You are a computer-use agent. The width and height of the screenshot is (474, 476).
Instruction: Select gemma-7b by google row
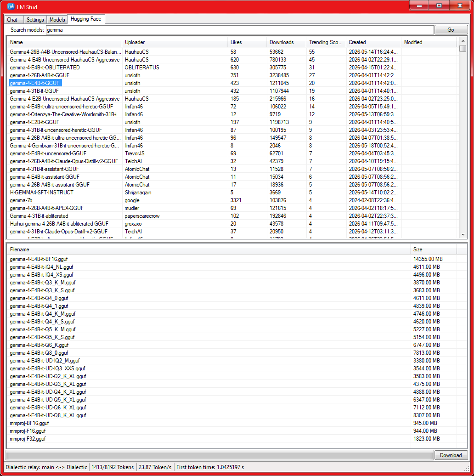click(232, 200)
